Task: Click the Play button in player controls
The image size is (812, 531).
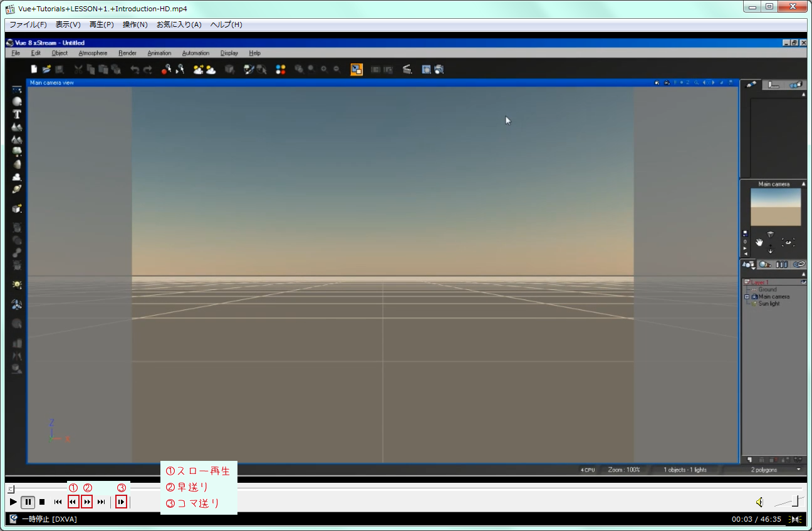Action: [13, 502]
